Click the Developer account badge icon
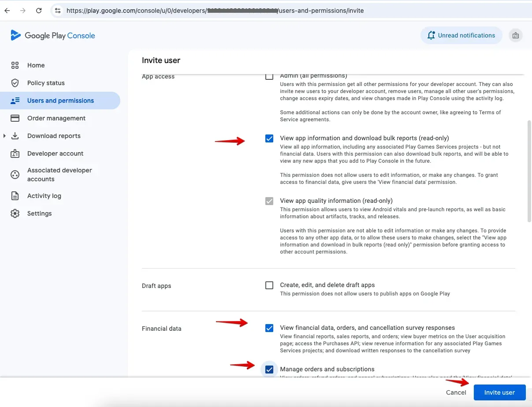The height and width of the screenshot is (407, 532). pyautogui.click(x=15, y=153)
